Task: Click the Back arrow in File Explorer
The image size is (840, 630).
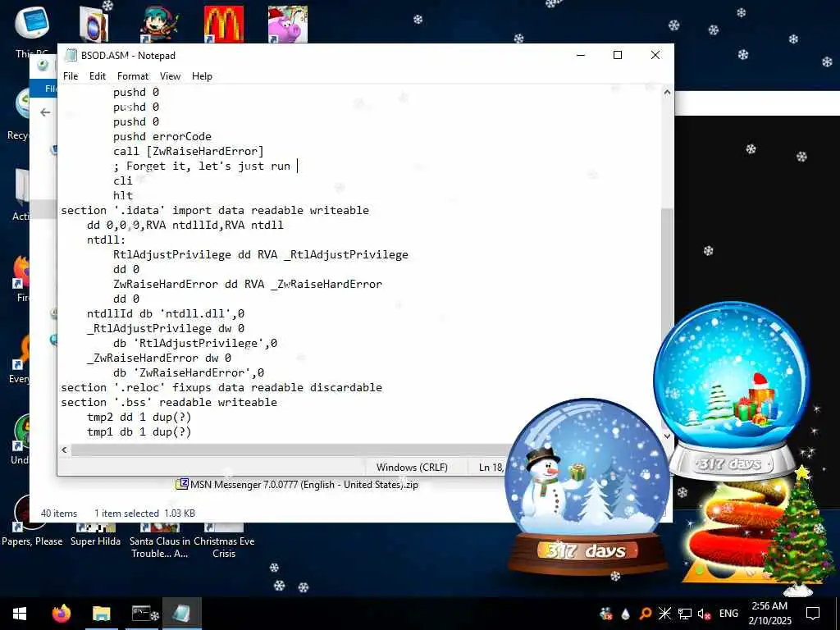Action: pos(45,112)
